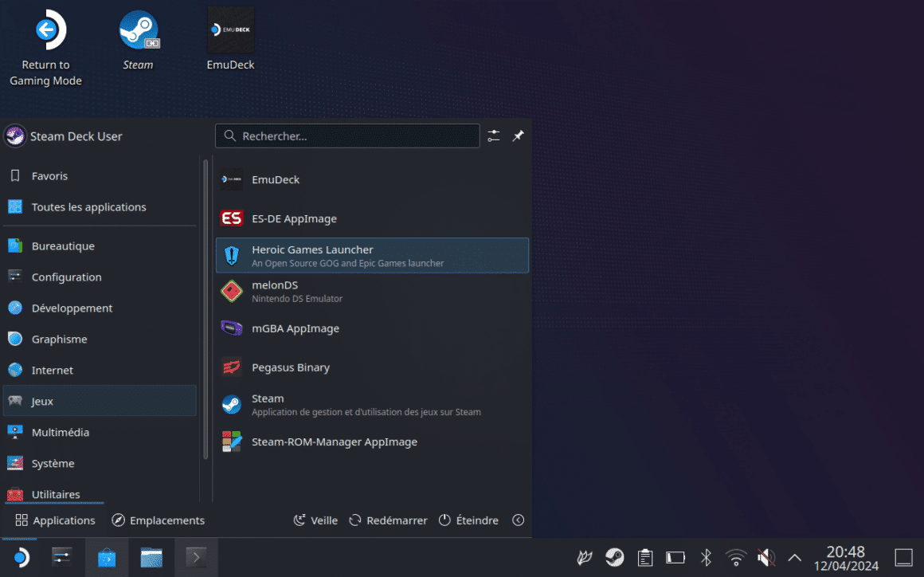
Task: Click the Rechercher search field
Action: pyautogui.click(x=347, y=136)
